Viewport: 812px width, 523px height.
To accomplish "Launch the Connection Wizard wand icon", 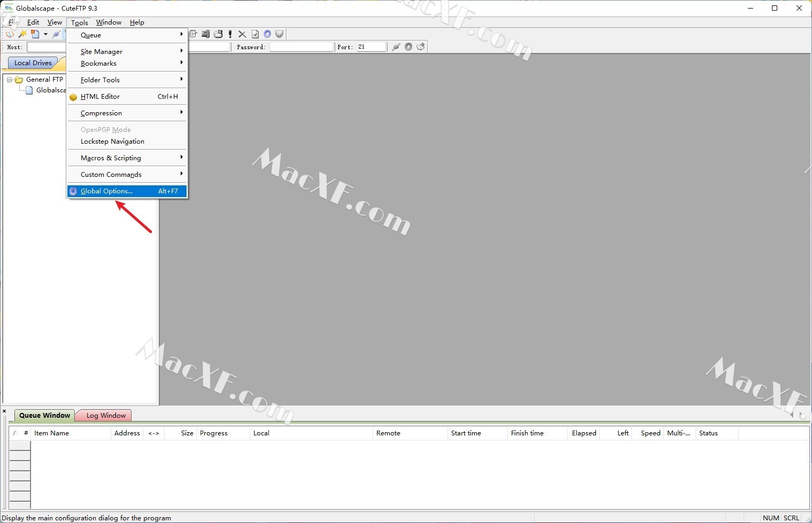I will coord(22,34).
